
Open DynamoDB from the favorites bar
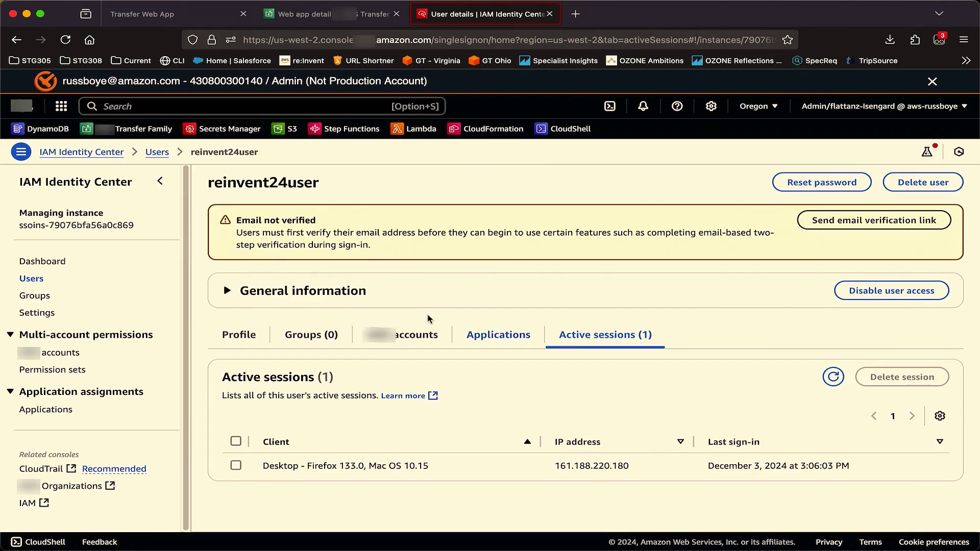coord(40,129)
